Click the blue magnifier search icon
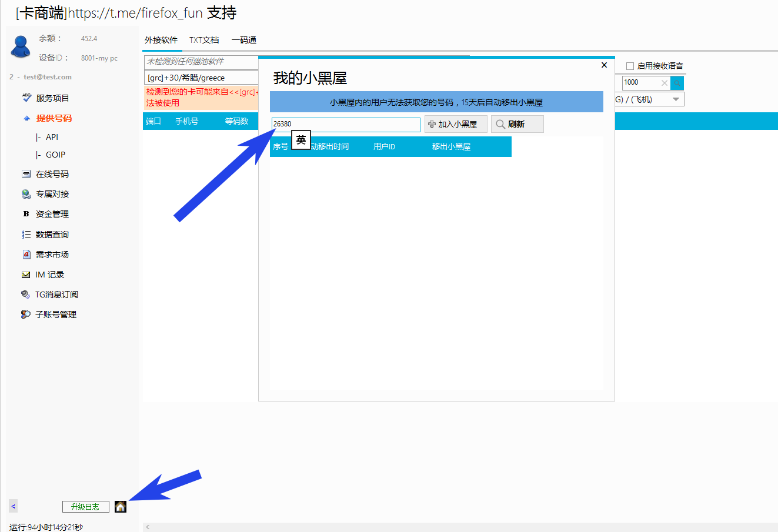This screenshot has width=778, height=532. 677,83
